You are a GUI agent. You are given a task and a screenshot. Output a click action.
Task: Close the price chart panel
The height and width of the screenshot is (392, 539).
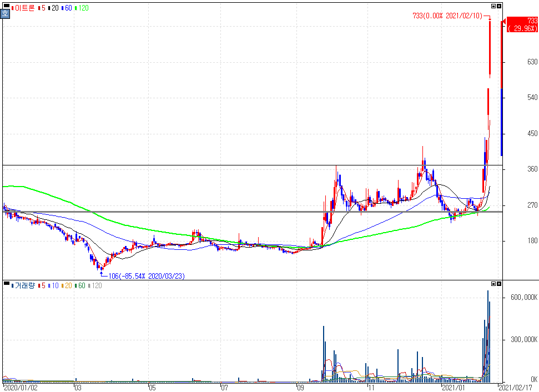click(499, 6)
